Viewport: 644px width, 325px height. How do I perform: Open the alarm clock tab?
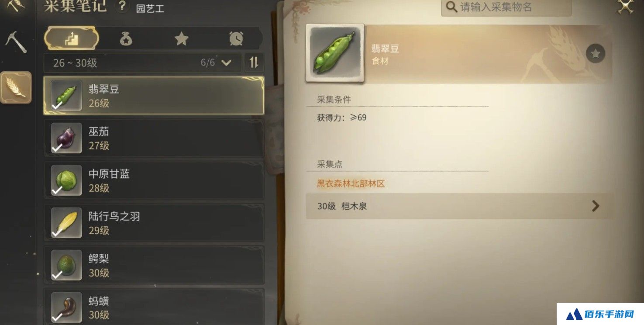(236, 39)
